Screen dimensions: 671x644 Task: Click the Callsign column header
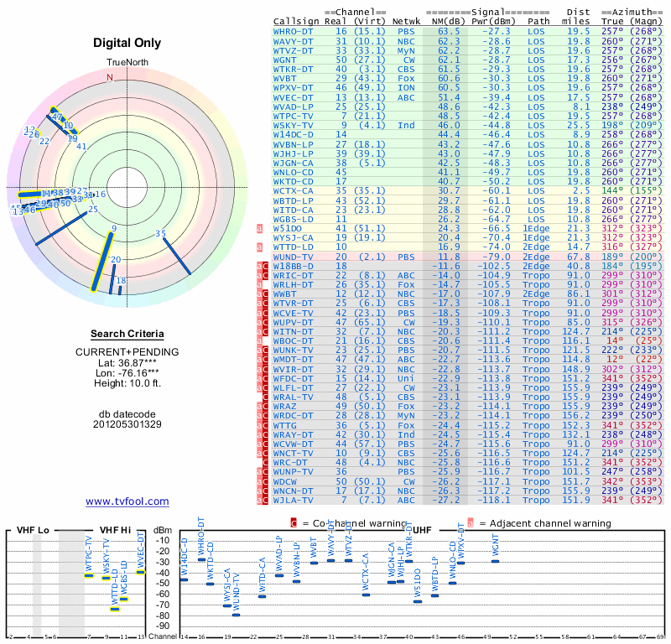[x=297, y=20]
